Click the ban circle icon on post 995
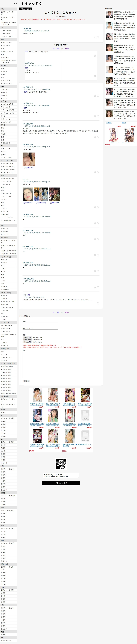137x644 pixels. tap(98, 207)
